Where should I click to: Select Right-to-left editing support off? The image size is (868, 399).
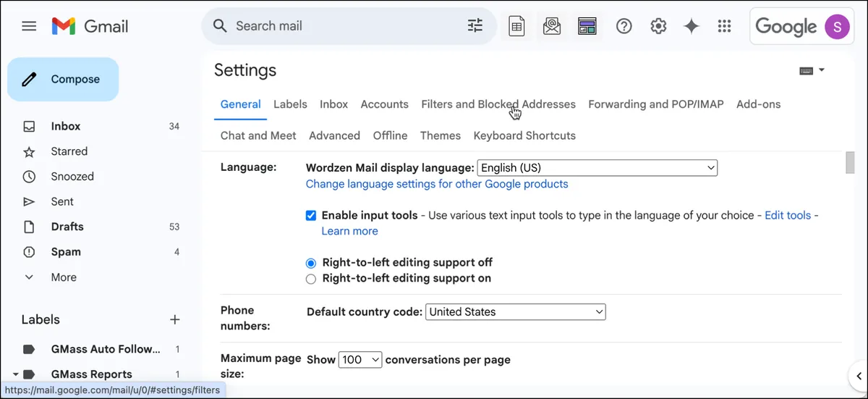point(311,263)
